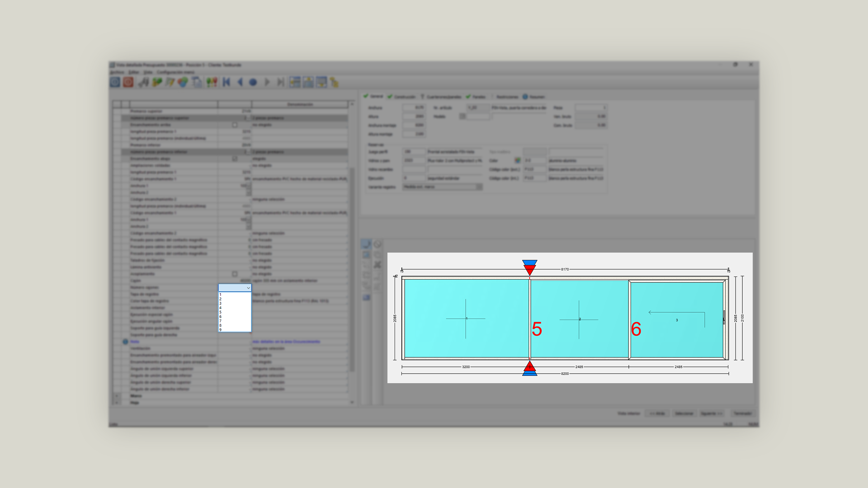Open the notepad with pencil icon
Screen dimensions: 868x488
(x=170, y=82)
